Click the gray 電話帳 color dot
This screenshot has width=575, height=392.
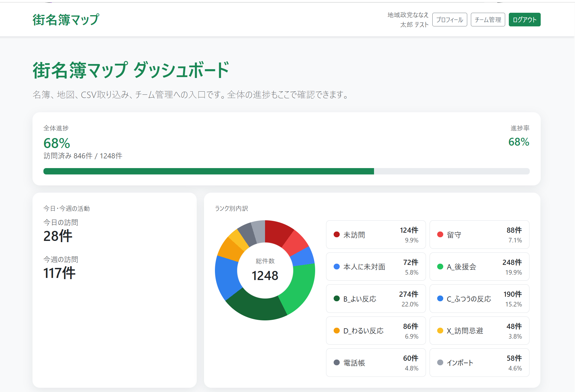click(x=336, y=363)
